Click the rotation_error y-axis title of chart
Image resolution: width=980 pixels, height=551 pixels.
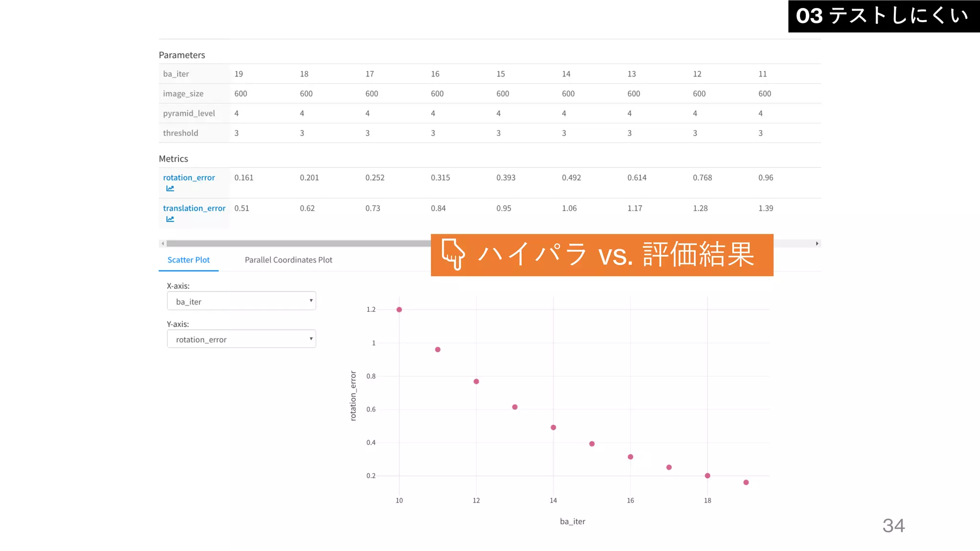click(353, 396)
